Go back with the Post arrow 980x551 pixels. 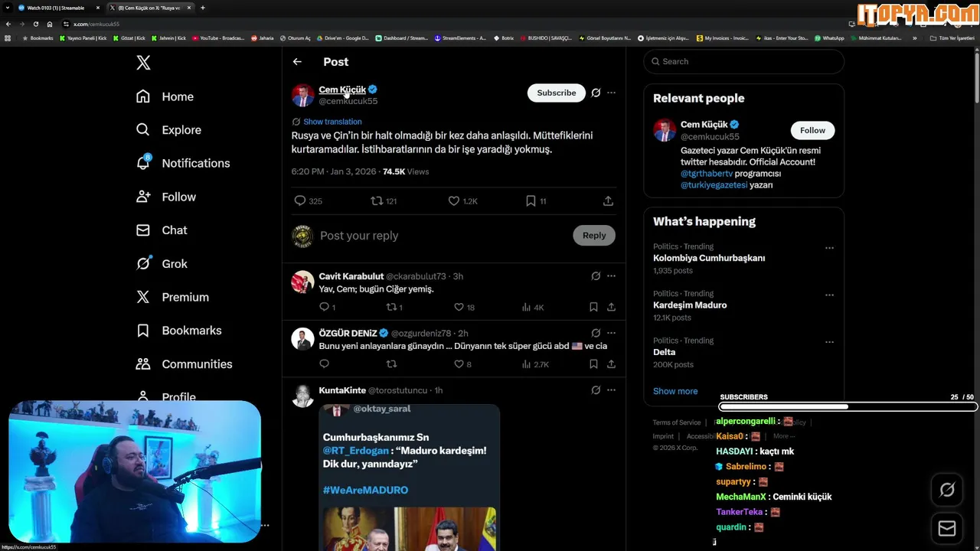click(297, 62)
